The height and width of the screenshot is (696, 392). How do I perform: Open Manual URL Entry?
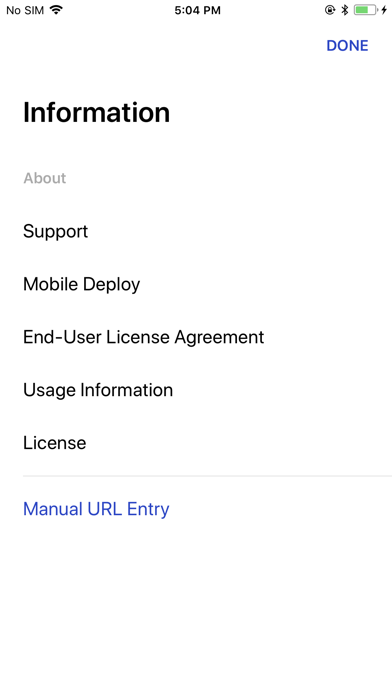[96, 509]
